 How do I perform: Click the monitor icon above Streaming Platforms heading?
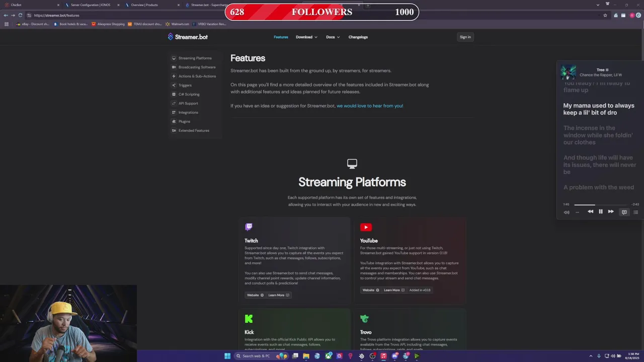tap(352, 163)
